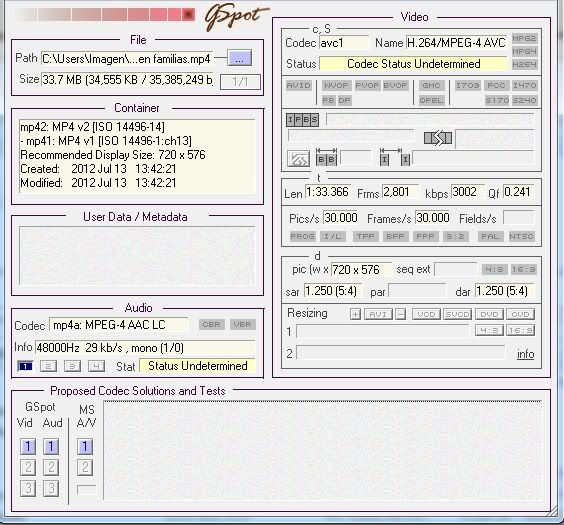Screen dimensions: 564x525
Task: Click the 4:3 button in Resizing row 1
Action: [489, 330]
